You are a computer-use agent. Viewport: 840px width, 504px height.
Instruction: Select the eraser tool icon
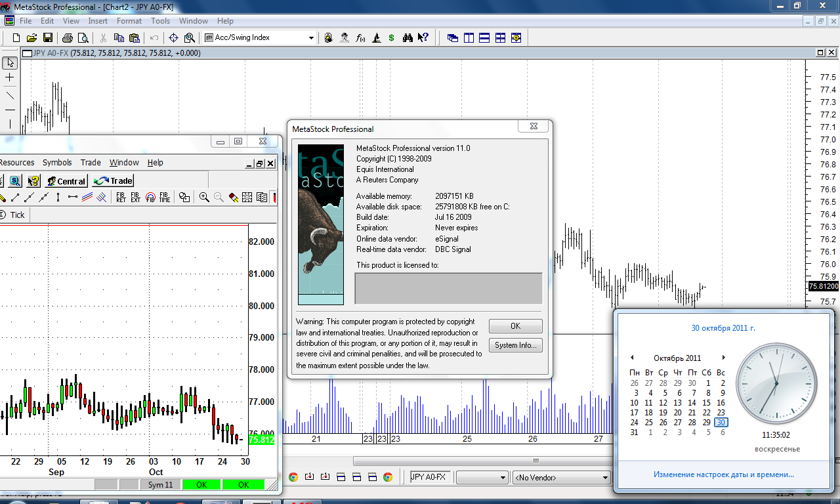233,198
